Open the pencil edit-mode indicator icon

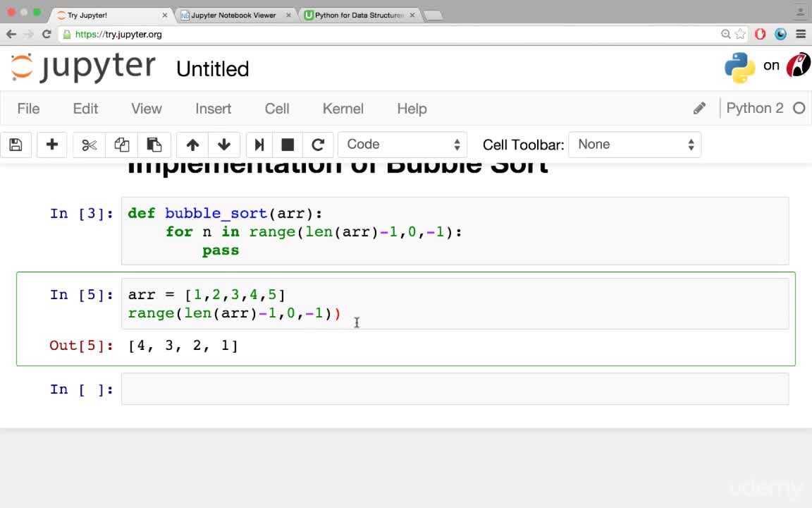pos(699,109)
